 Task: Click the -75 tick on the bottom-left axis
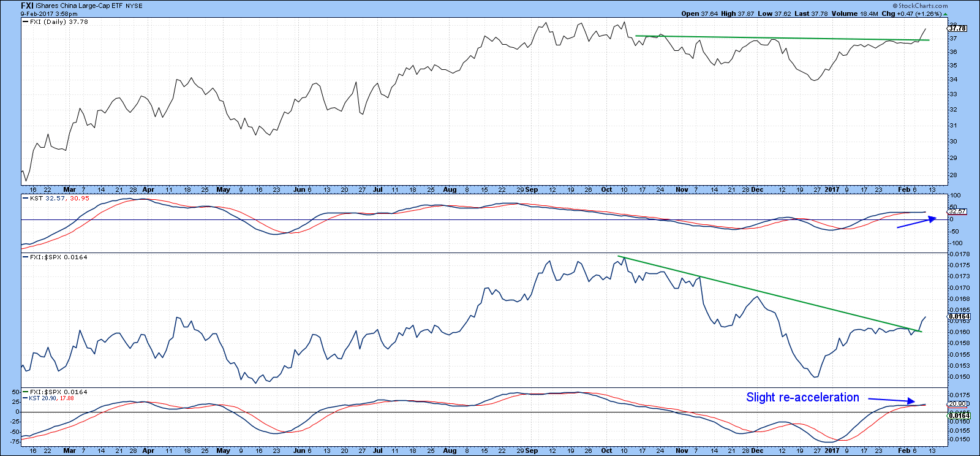point(15,441)
